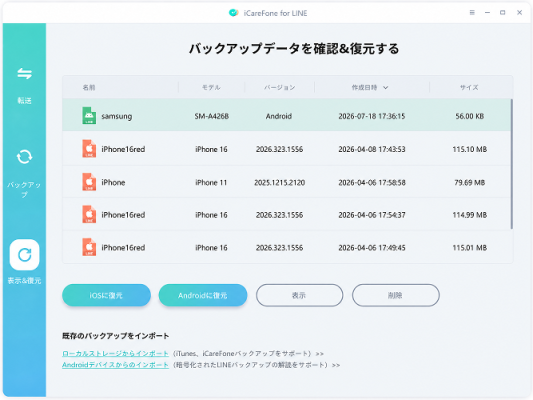Click the 115.10 MB size cell
The width and height of the screenshot is (533, 400).
click(x=469, y=149)
